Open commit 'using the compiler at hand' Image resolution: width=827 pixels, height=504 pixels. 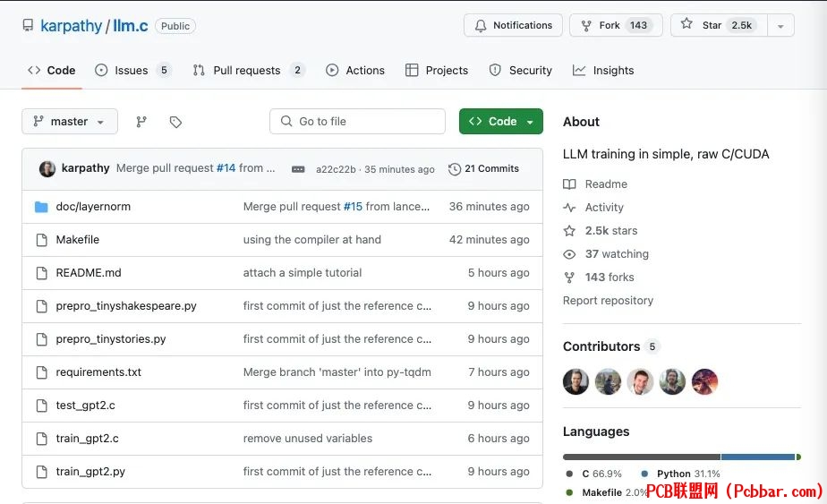[x=311, y=240]
